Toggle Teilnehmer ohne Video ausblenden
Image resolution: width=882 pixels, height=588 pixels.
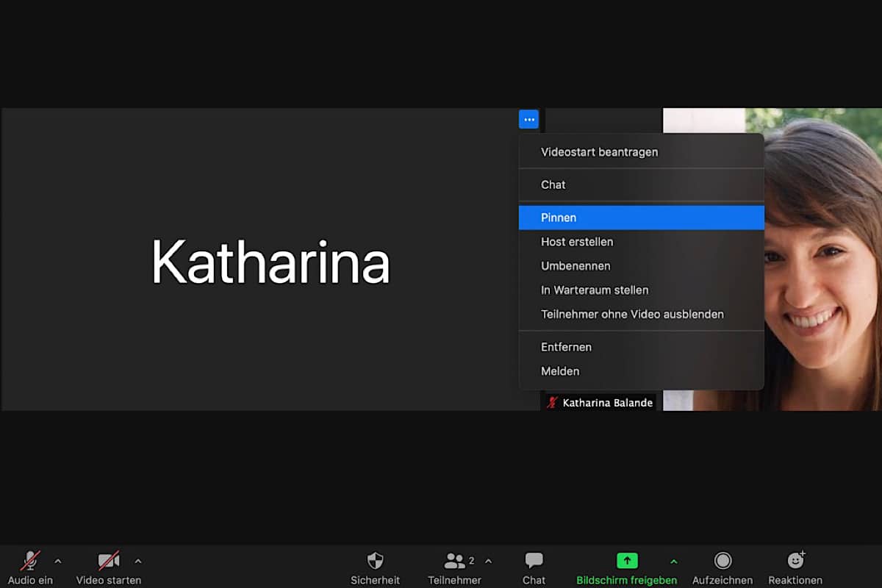pos(632,314)
